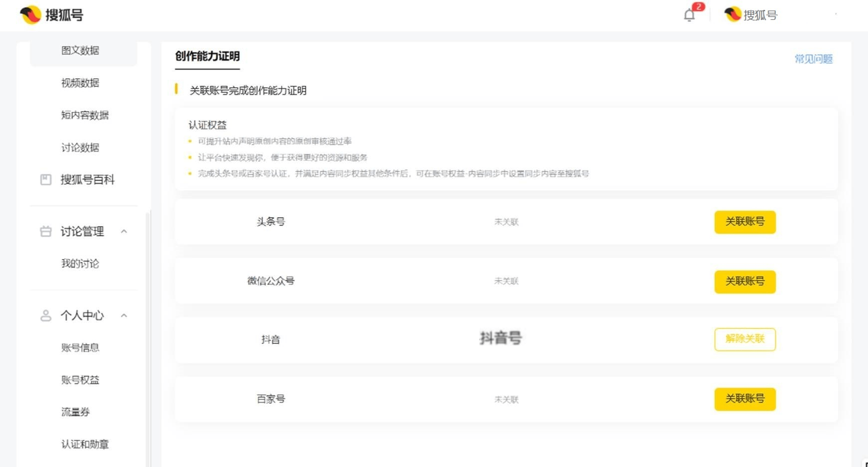Image resolution: width=868 pixels, height=467 pixels.
Task: Click 未关联 status in 百家号 row
Action: [506, 399]
